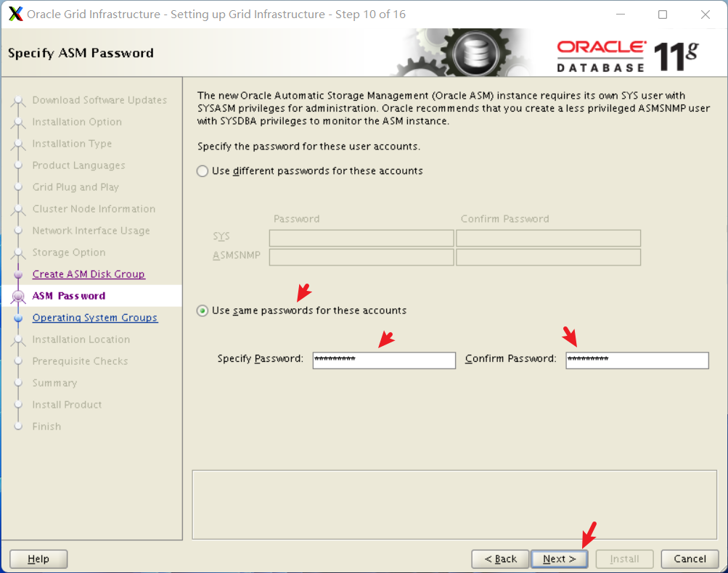Click the Next button
728x573 pixels.
tap(560, 559)
